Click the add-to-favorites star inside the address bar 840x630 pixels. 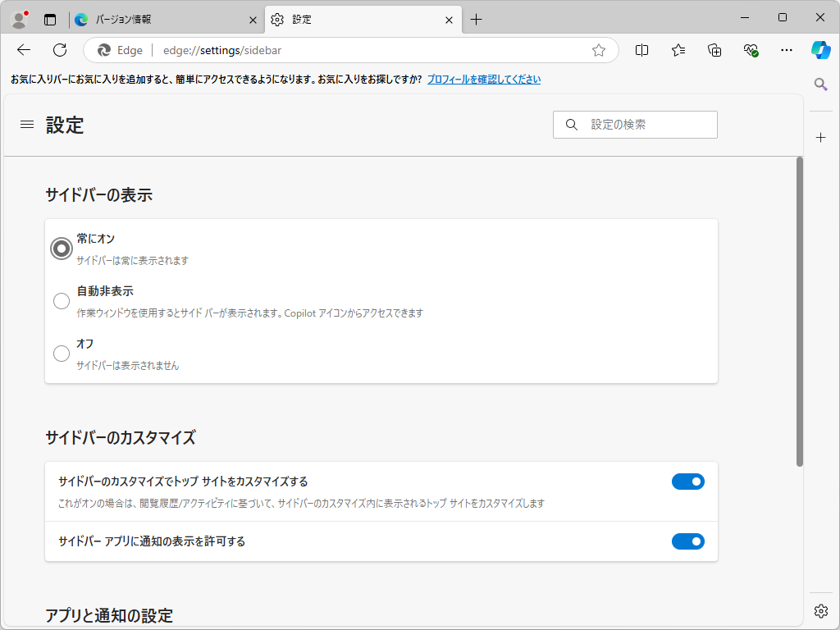click(x=598, y=49)
